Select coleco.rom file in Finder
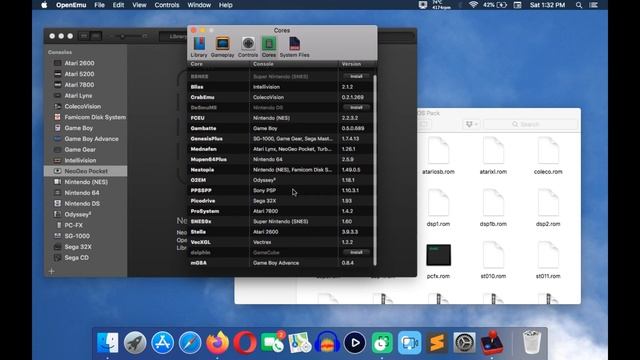 [548, 156]
